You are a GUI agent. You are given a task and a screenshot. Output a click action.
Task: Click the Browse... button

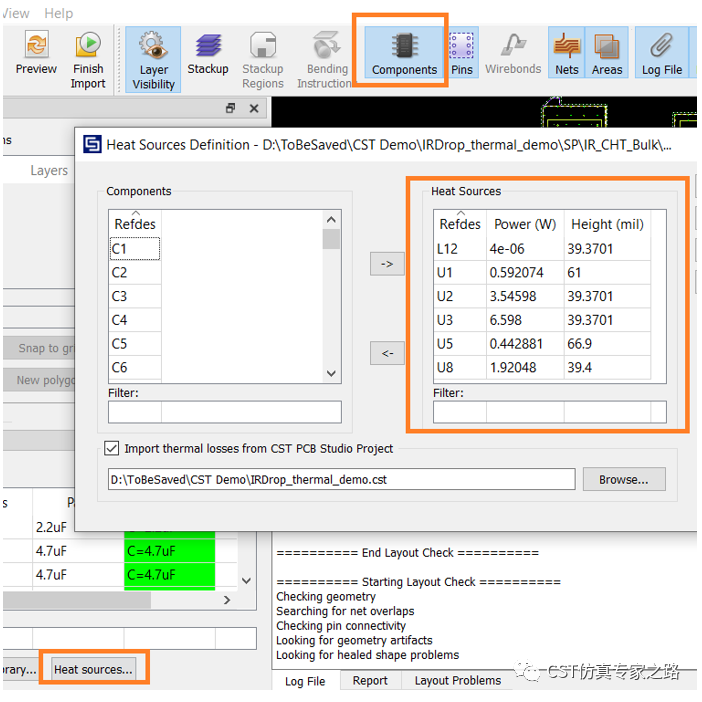click(624, 479)
